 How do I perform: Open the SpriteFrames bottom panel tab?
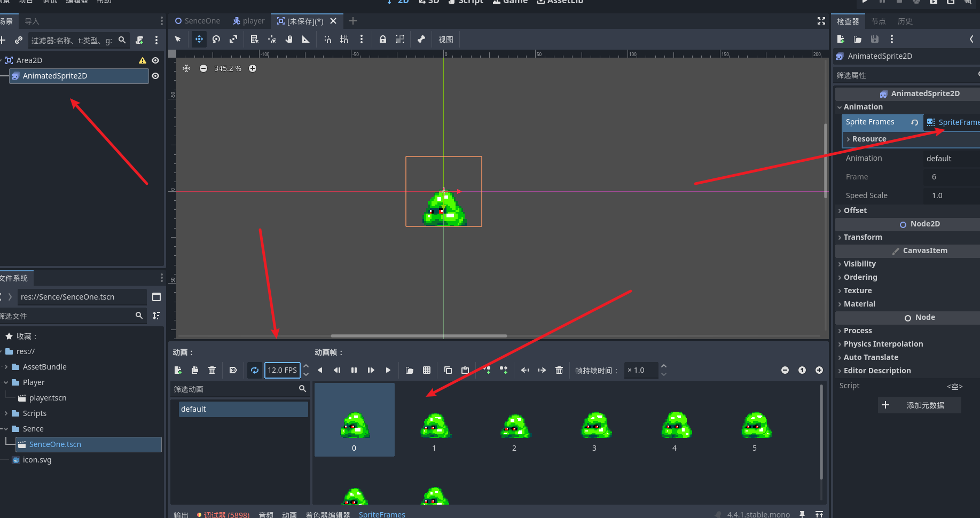[x=382, y=514]
